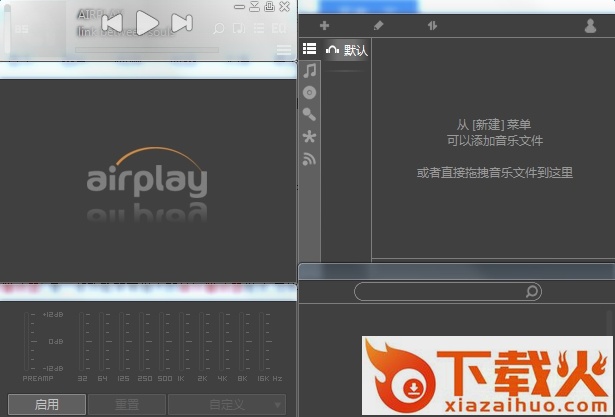The height and width of the screenshot is (417, 615).
Task: Click the sort arrows icon in playlist toolbar
Action: click(432, 25)
